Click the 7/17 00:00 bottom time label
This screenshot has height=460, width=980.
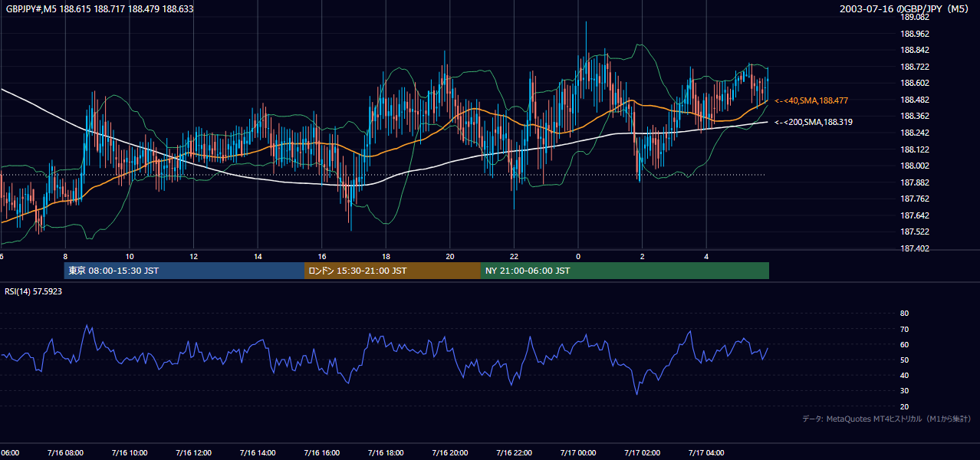578,453
